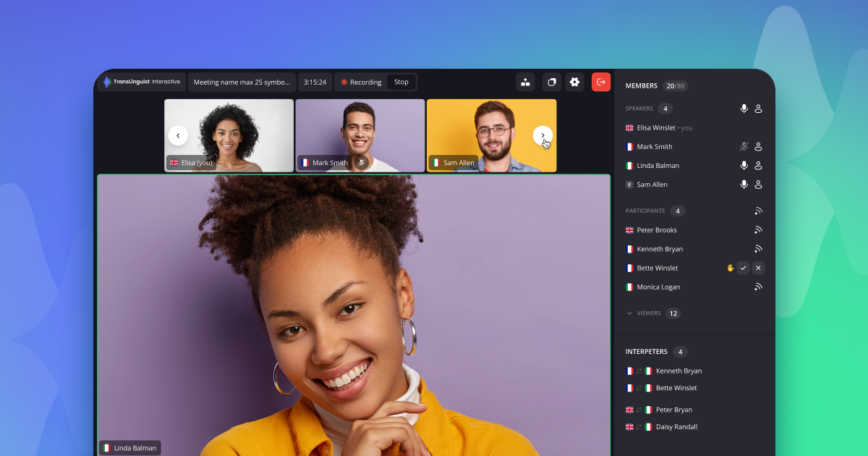Image resolution: width=868 pixels, height=456 pixels.
Task: Select Sam Allen video thumbnail
Action: [491, 135]
